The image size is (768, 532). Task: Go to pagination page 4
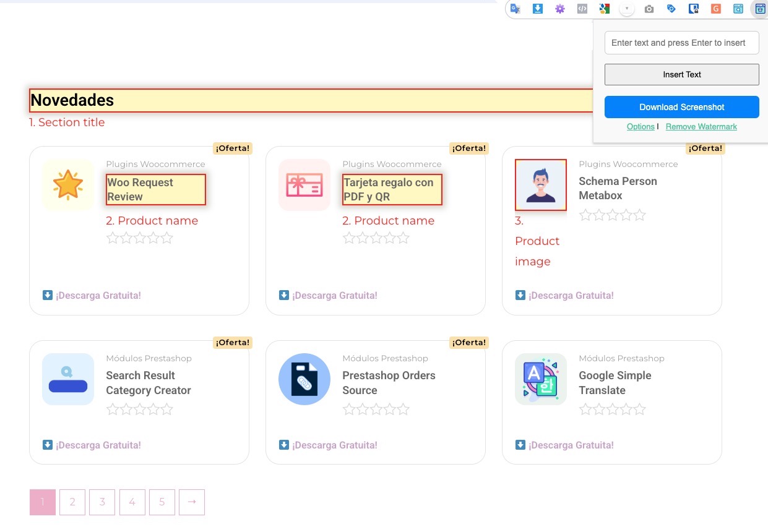click(132, 502)
